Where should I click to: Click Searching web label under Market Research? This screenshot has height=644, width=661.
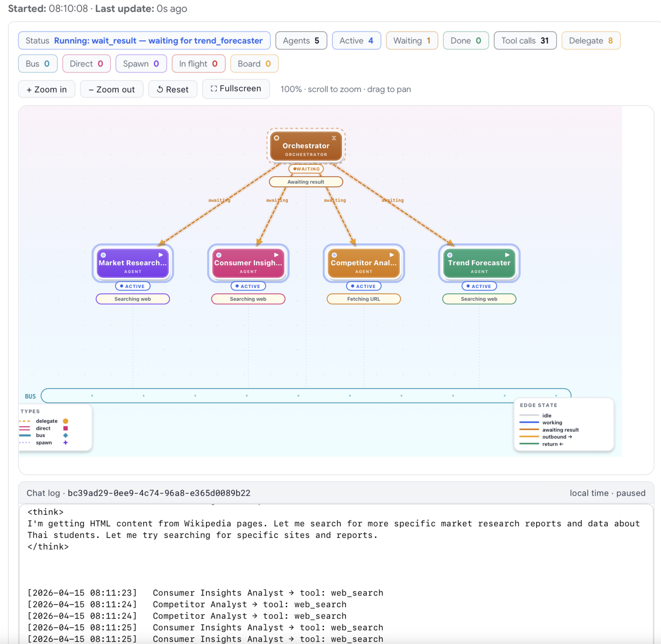[x=133, y=299]
